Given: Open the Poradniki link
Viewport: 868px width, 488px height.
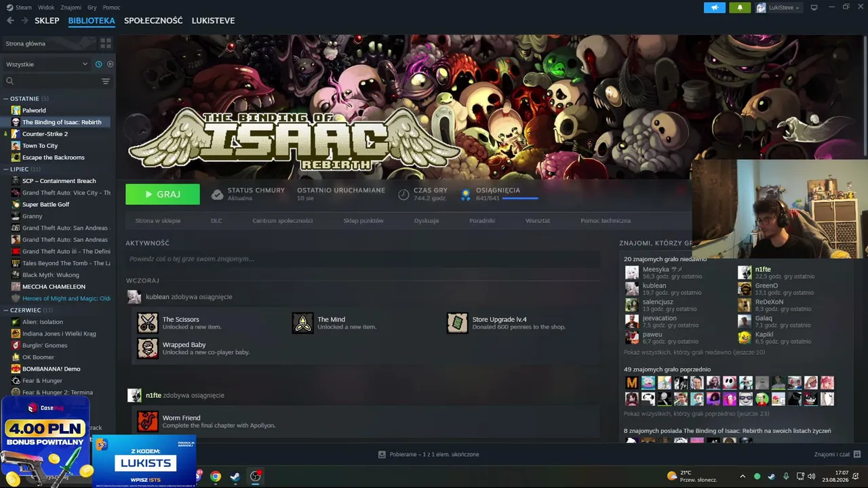Looking at the screenshot, I should 482,221.
